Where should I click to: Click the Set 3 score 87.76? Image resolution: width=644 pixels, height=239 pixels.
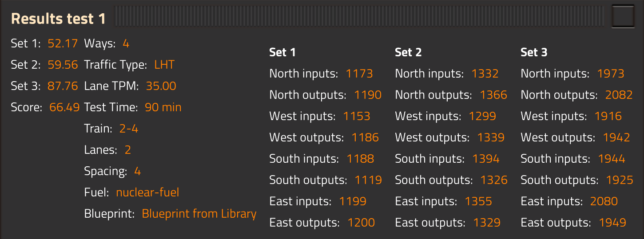pos(63,86)
